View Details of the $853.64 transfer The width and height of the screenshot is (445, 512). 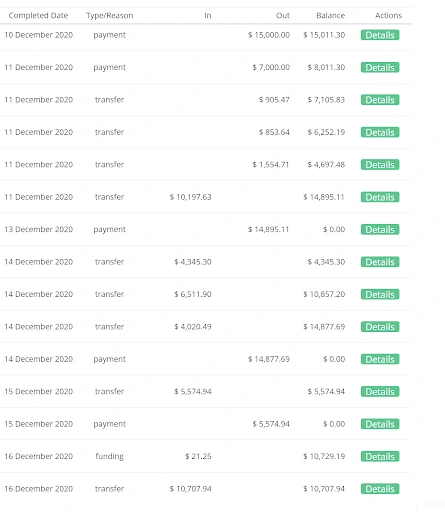pyautogui.click(x=380, y=132)
